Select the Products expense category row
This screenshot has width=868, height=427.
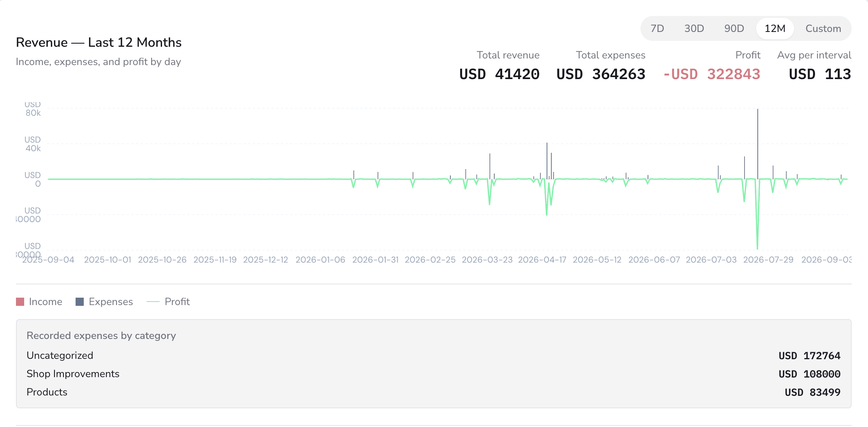click(434, 392)
